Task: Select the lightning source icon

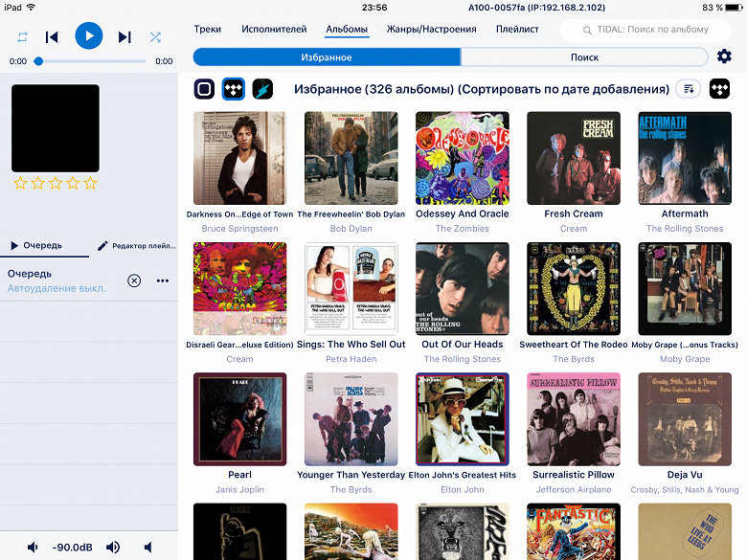Action: pos(262,89)
